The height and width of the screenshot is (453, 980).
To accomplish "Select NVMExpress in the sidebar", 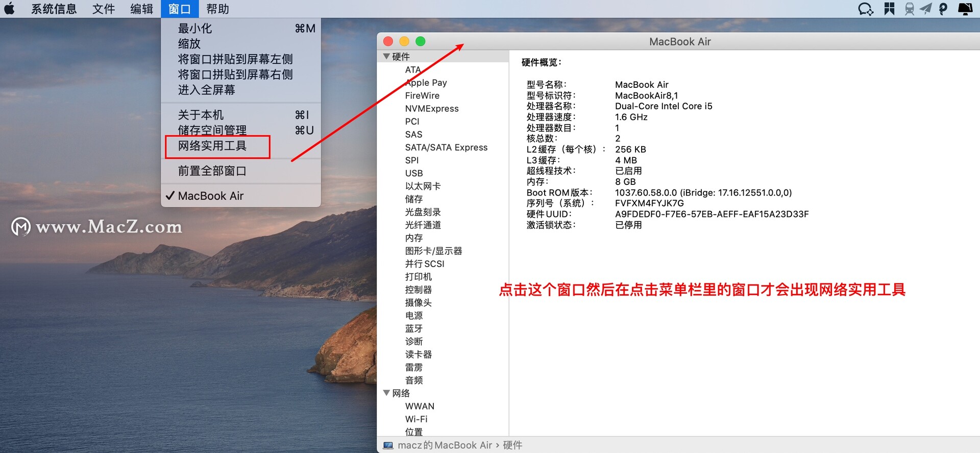I will click(x=432, y=109).
